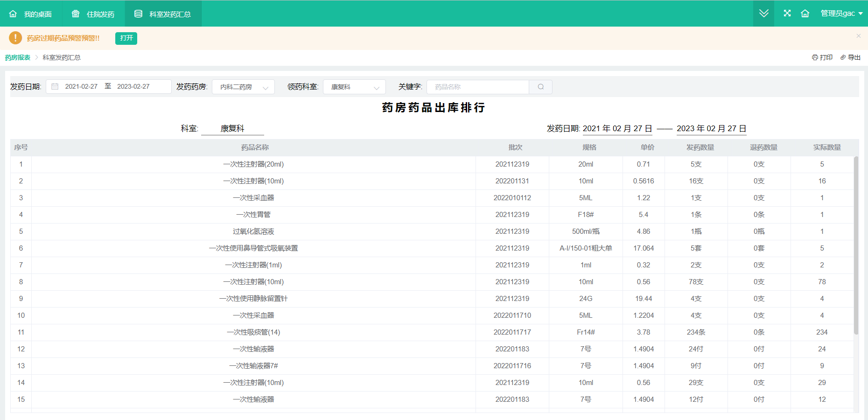Image resolution: width=868 pixels, height=420 pixels.
Task: Click the 药品名称 column header
Action: pos(255,147)
